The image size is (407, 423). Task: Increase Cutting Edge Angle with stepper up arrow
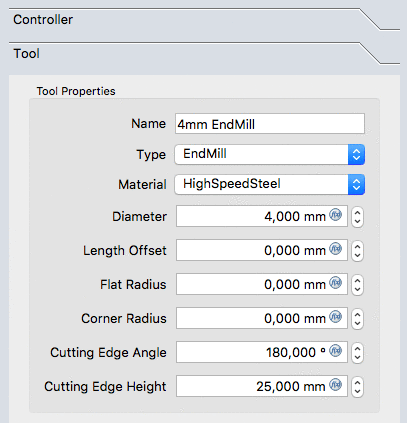(357, 348)
